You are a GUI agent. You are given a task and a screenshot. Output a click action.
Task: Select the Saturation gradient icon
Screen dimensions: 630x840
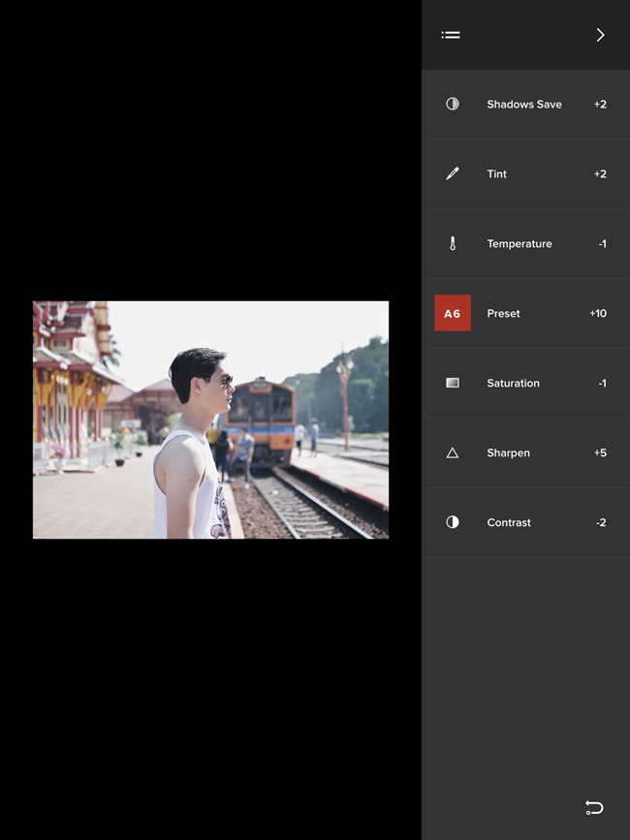(453, 383)
